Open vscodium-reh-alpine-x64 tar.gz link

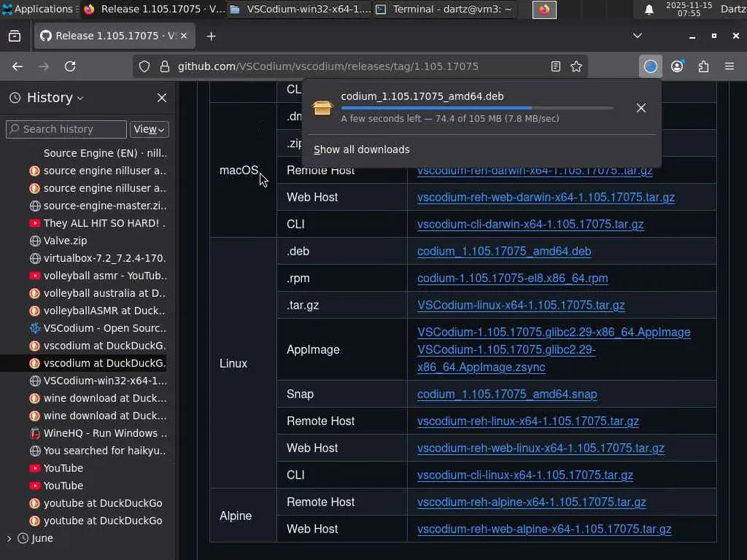[532, 502]
